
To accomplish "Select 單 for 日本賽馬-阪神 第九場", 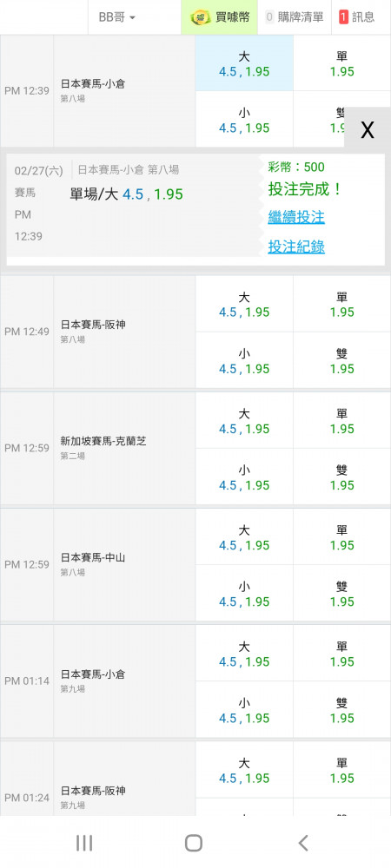I will coord(341,770).
